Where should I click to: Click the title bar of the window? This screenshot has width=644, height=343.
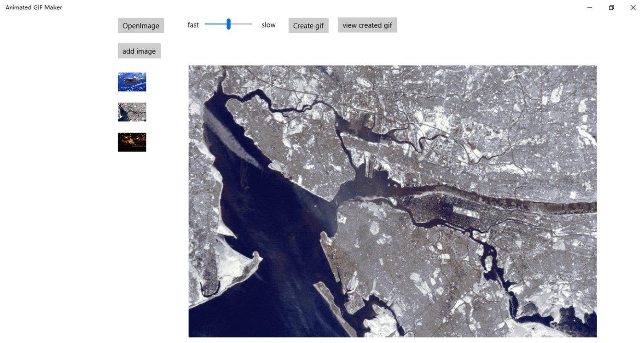click(x=322, y=7)
